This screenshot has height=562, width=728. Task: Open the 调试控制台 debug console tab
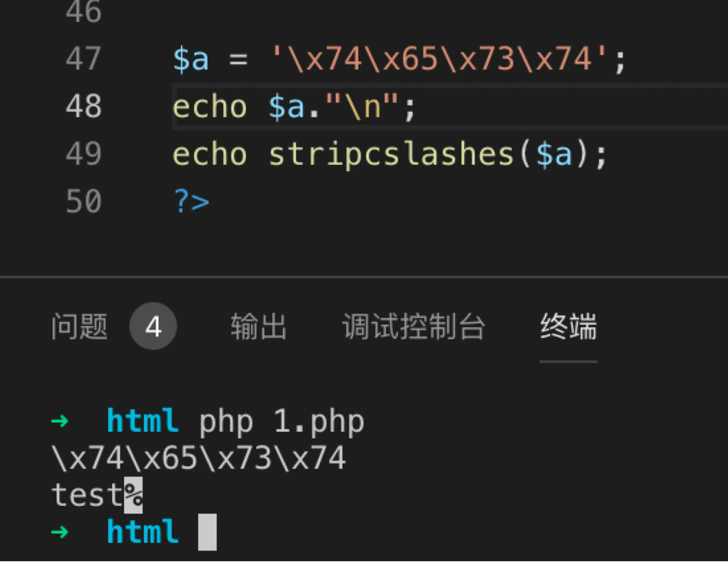(413, 327)
